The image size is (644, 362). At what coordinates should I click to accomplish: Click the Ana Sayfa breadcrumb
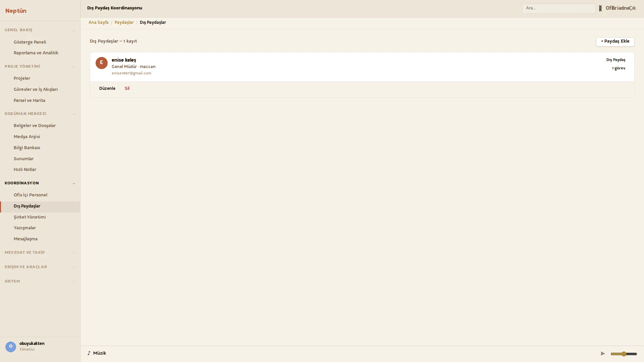[x=98, y=22]
